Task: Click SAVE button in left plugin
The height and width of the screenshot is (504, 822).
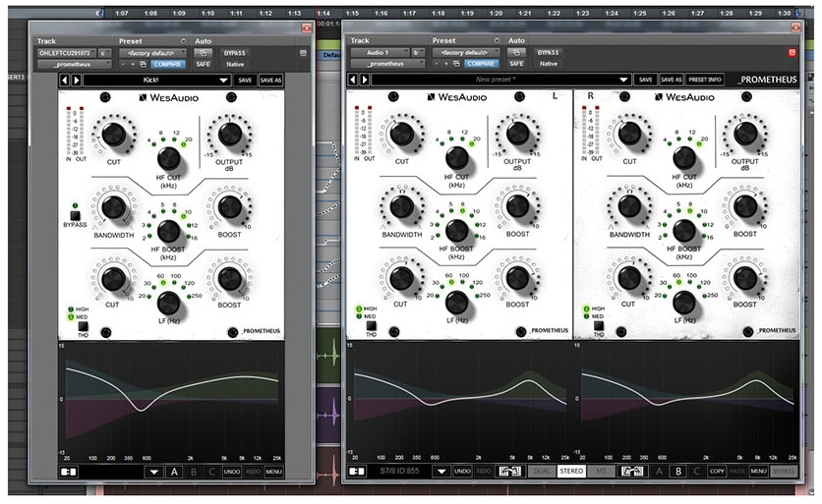Action: pyautogui.click(x=246, y=81)
